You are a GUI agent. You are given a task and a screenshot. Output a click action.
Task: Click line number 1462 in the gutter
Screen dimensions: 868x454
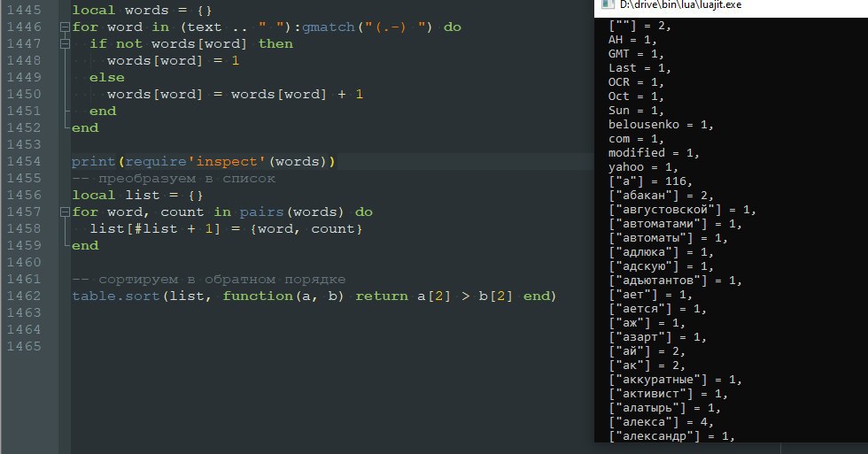tap(24, 296)
